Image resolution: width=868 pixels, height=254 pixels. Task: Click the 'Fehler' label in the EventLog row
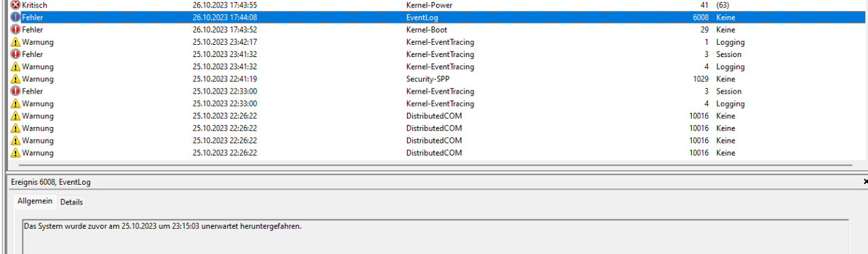coord(33,17)
